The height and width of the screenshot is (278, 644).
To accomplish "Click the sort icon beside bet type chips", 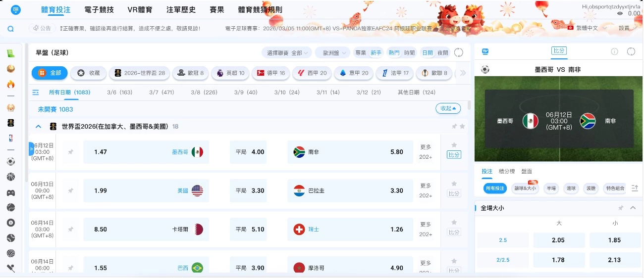I will [x=635, y=188].
